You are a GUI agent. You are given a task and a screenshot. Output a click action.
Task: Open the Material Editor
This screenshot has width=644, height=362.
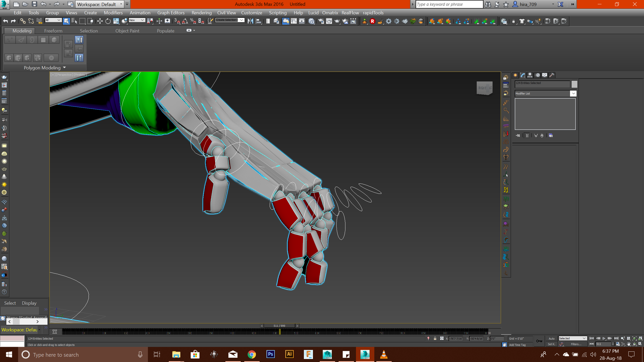click(312, 21)
